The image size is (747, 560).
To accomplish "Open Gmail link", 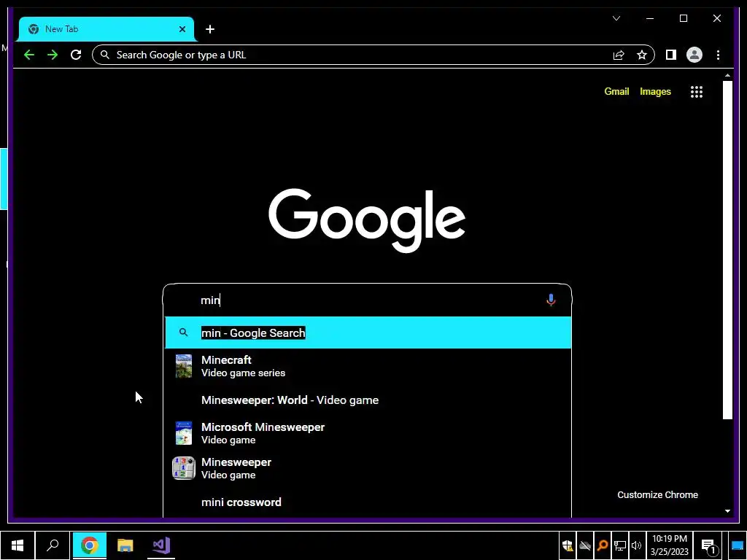I will coord(616,91).
